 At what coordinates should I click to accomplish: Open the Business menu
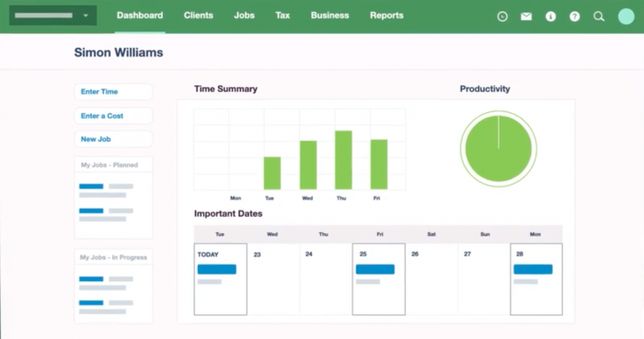coord(329,16)
